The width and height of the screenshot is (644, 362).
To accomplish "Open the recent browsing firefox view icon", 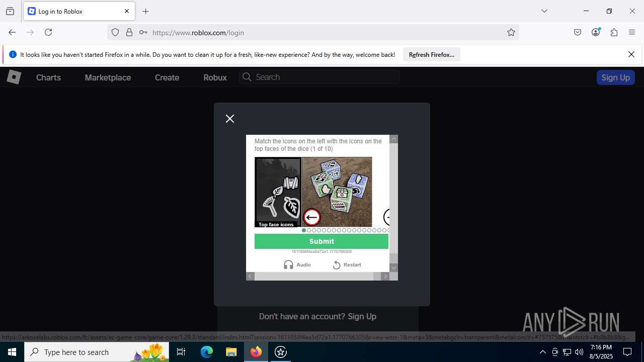I will point(10,11).
